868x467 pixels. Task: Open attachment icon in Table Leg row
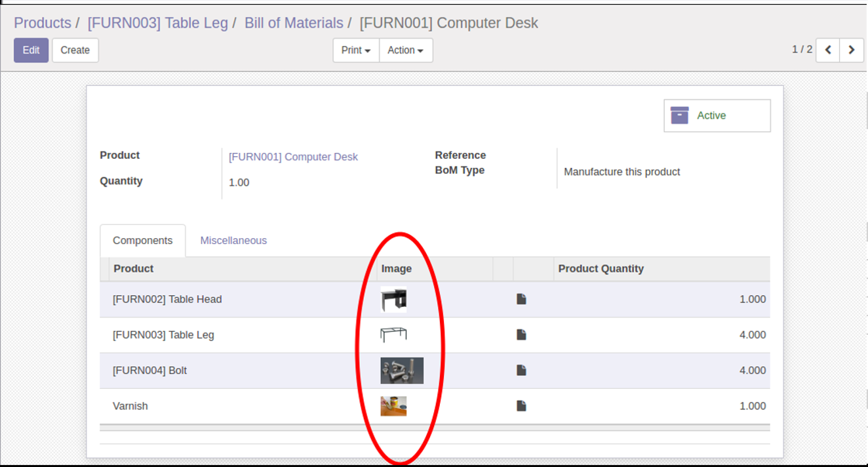coord(521,335)
